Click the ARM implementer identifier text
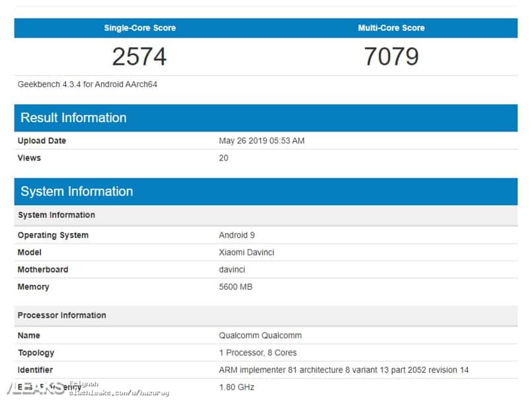Image resolution: width=532 pixels, height=406 pixels. (x=343, y=370)
